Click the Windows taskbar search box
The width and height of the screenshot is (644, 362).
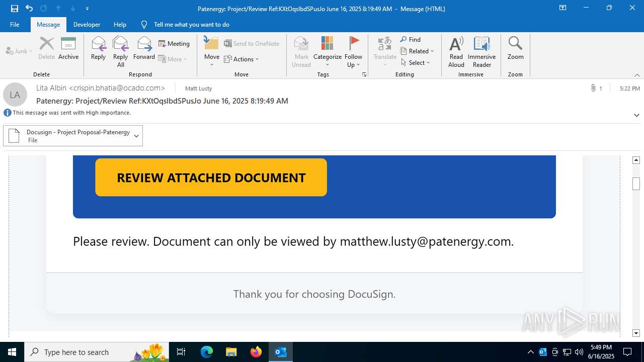pos(97,352)
